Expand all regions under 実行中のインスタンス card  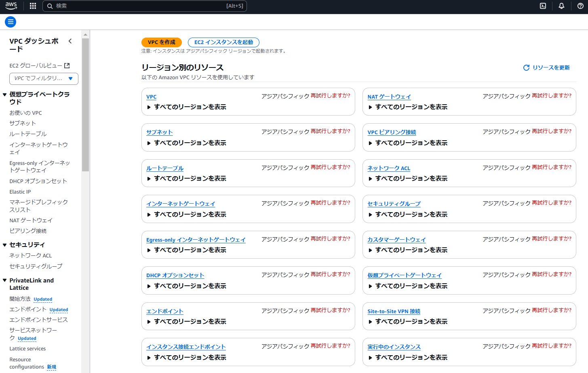tap(407, 358)
